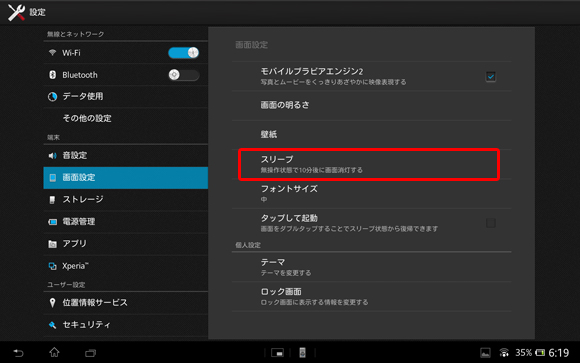
Task: Open 画面の明るさ brightness setting
Action: [372, 105]
